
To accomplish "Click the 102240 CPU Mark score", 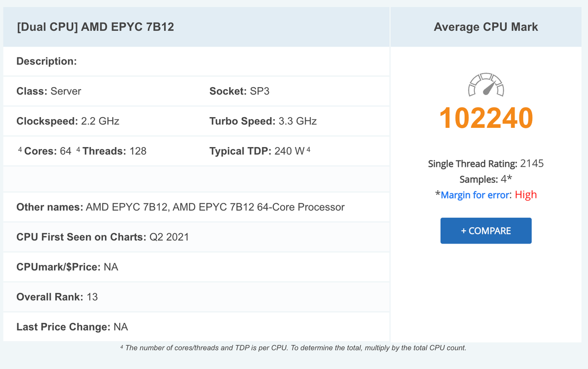I will (x=486, y=118).
